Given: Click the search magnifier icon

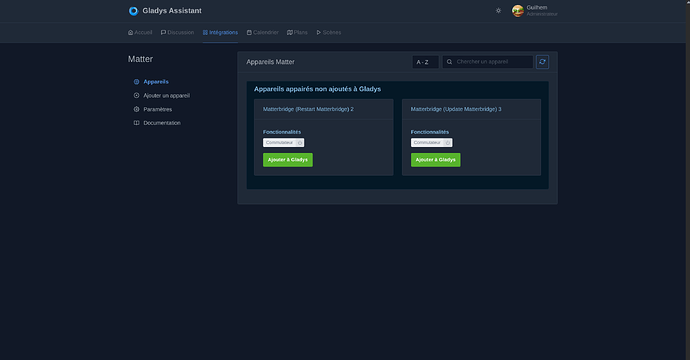Looking at the screenshot, I should 449,62.
